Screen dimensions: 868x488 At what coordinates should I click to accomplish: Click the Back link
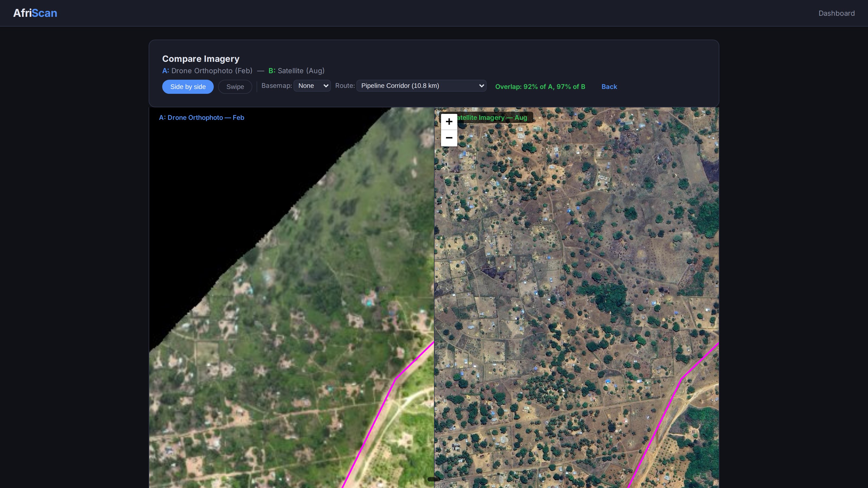tap(609, 86)
